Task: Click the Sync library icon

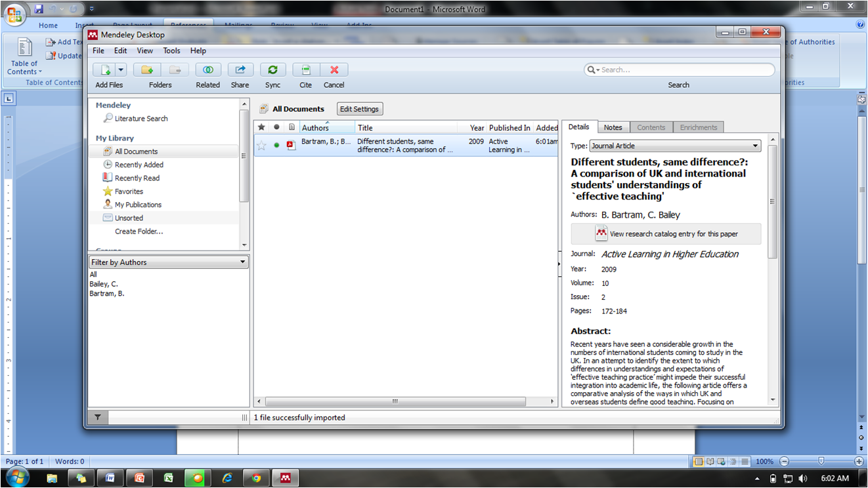Action: pyautogui.click(x=272, y=70)
